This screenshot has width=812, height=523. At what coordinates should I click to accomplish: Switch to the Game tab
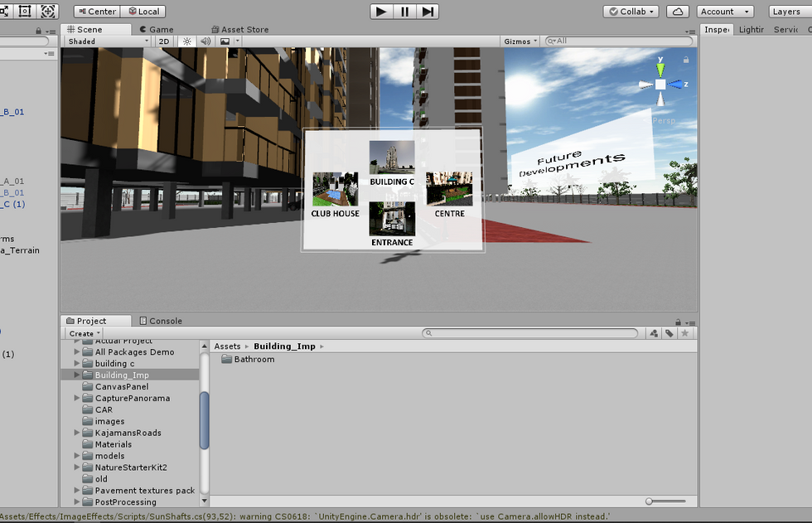[x=157, y=30]
